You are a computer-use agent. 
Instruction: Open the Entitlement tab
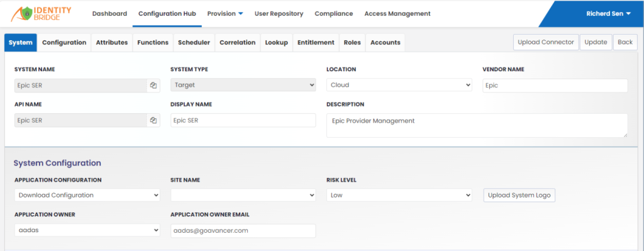tap(316, 43)
